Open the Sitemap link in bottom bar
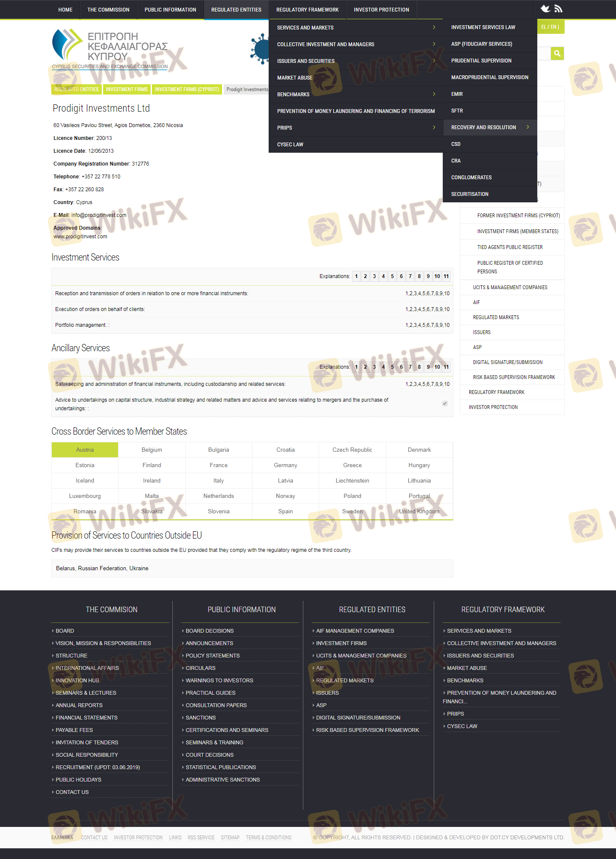 coord(230,838)
